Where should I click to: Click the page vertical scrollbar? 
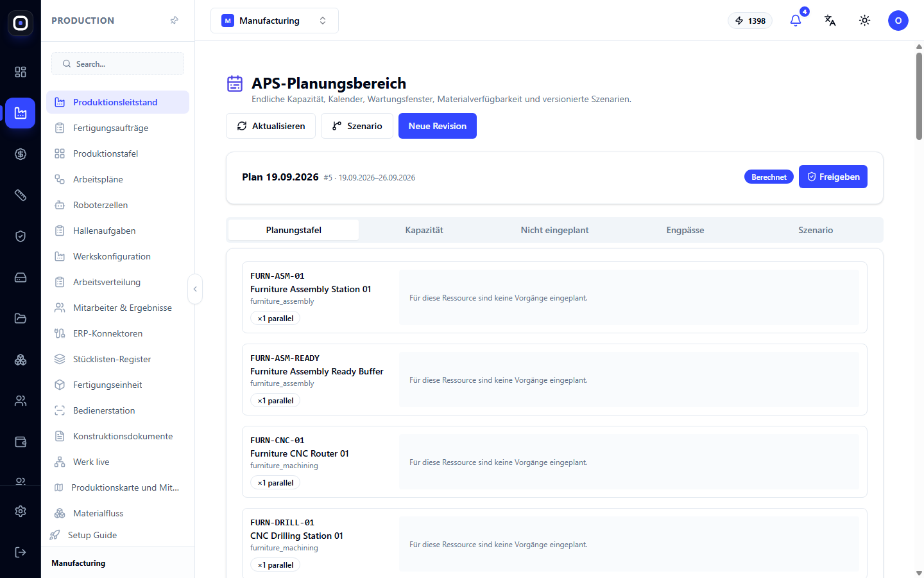(x=919, y=96)
